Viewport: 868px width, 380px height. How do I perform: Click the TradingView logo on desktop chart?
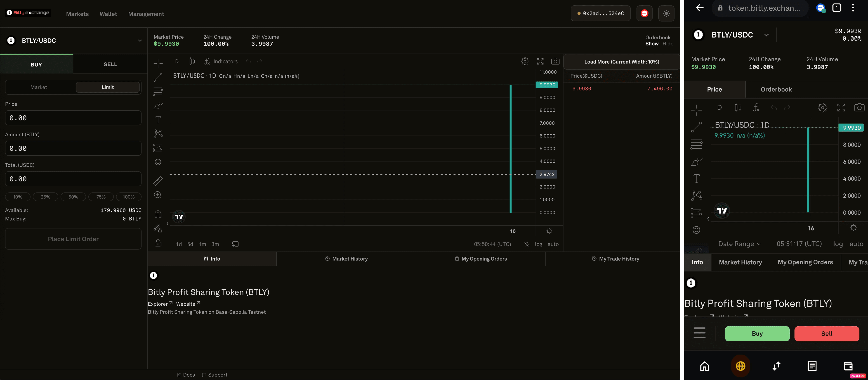tap(179, 217)
